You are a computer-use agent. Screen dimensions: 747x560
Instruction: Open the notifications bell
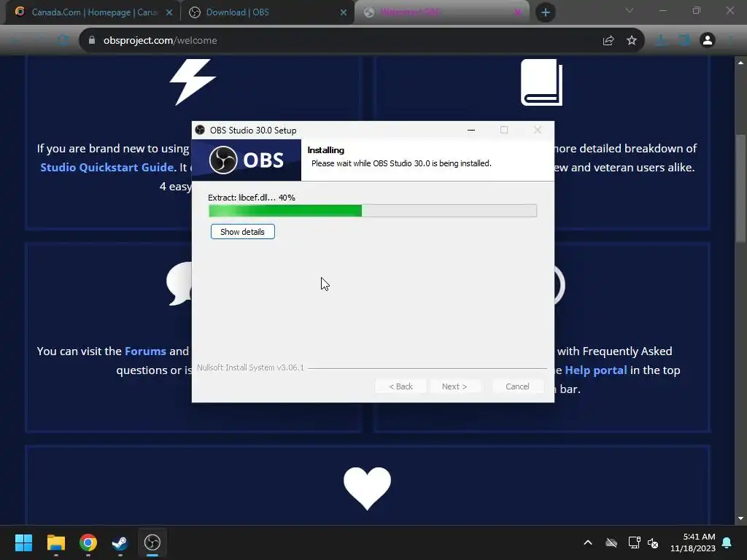(727, 542)
